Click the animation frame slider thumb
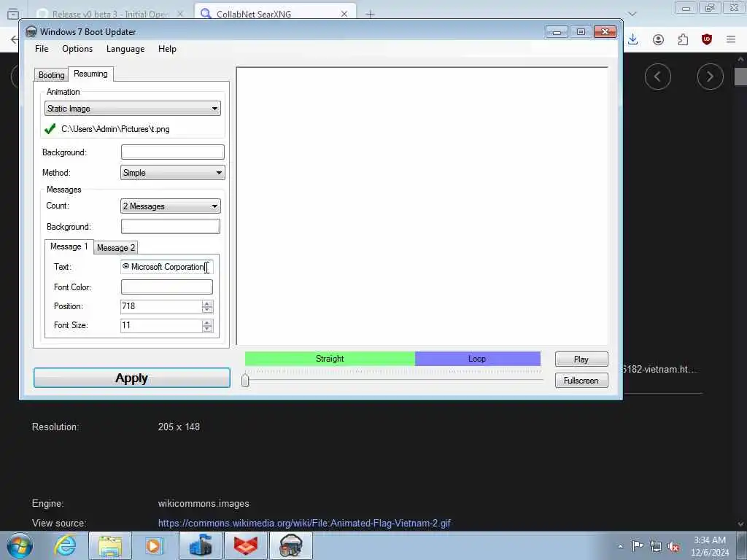The width and height of the screenshot is (747, 560). pyautogui.click(x=245, y=380)
